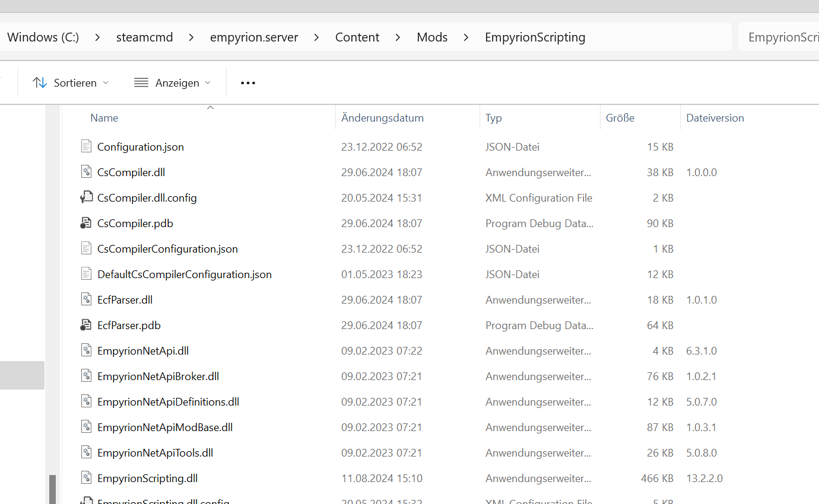Click the CsCompiler.dll file icon
819x504 pixels.
(87, 172)
